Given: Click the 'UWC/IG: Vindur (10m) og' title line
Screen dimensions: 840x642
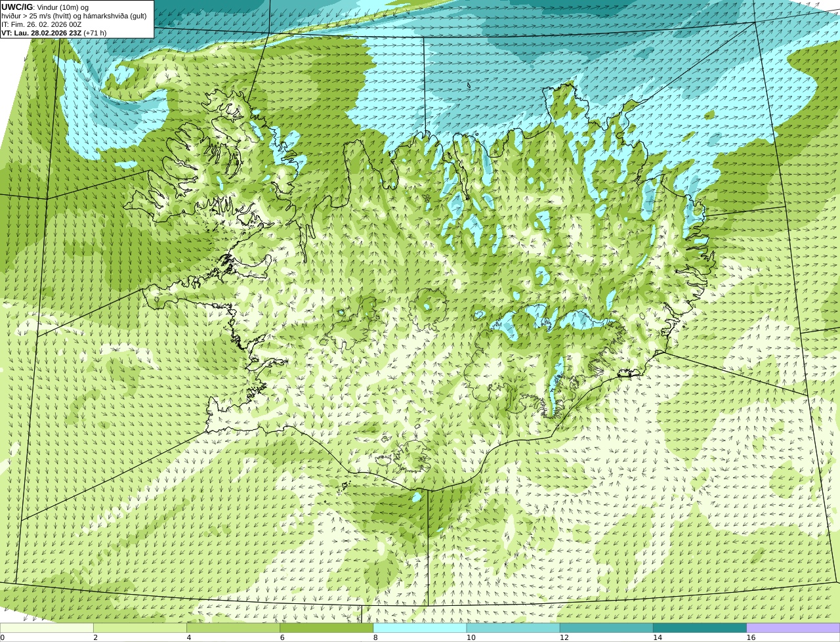Looking at the screenshot, I should pyautogui.click(x=45, y=7).
